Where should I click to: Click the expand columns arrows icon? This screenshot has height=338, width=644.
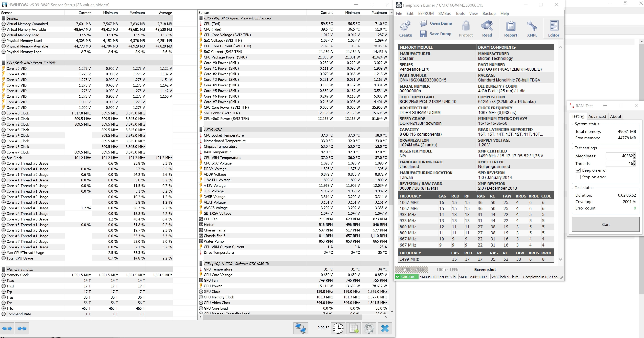click(x=7, y=329)
